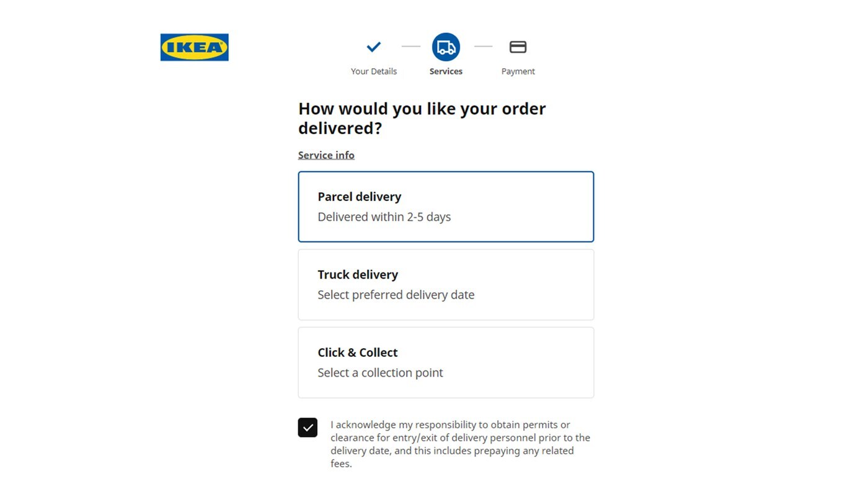
Task: Click the Parcel delivery heading text
Action: pyautogui.click(x=360, y=196)
